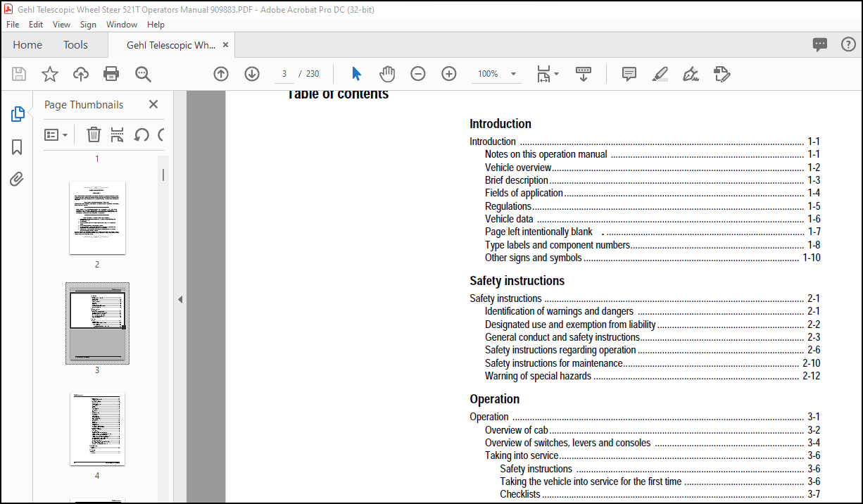Switch to the Home tab

27,45
